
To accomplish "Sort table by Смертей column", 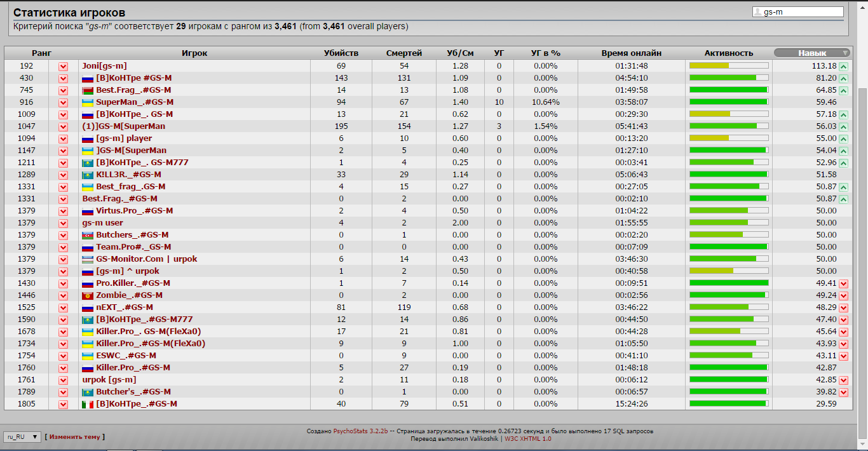I will 404,53.
